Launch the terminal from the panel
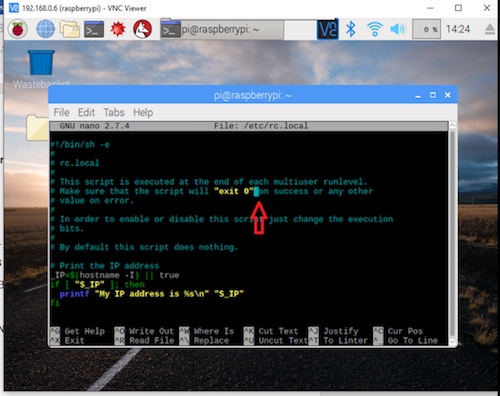 click(94, 29)
